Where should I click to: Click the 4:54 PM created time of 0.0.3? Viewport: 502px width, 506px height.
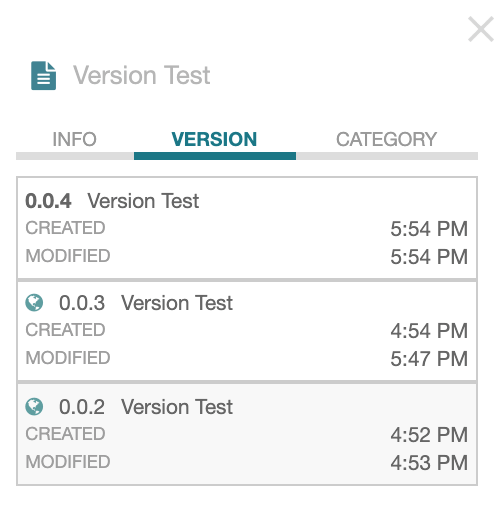[x=429, y=331]
